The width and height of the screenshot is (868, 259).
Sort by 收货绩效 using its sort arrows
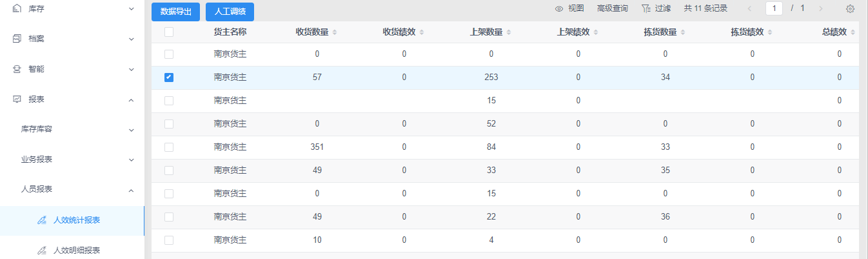[421, 32]
